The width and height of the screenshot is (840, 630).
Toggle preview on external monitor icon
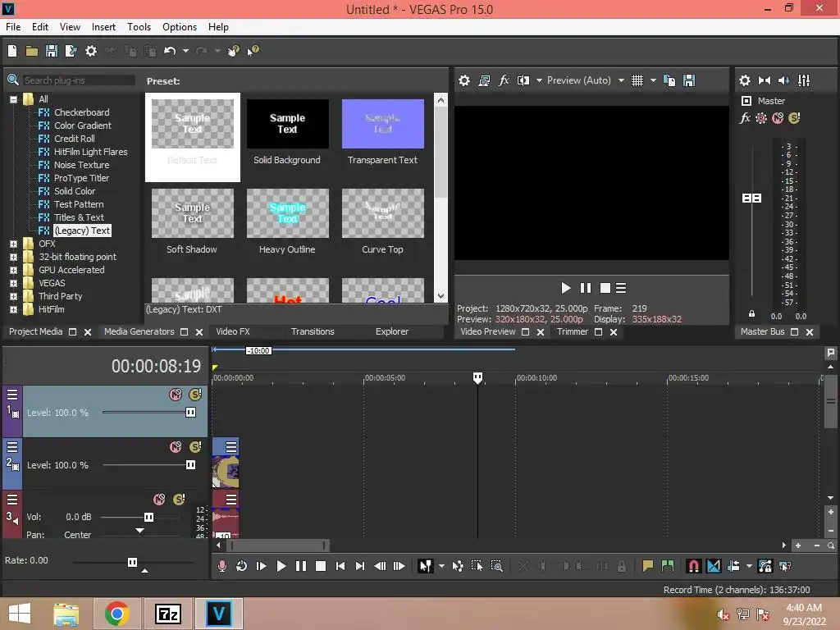484,80
